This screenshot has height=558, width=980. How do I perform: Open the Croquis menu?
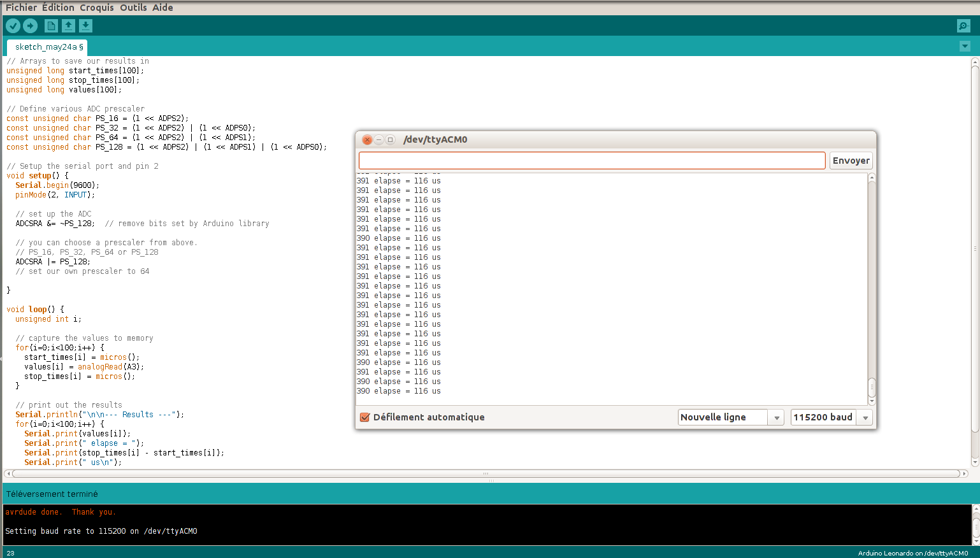point(97,8)
